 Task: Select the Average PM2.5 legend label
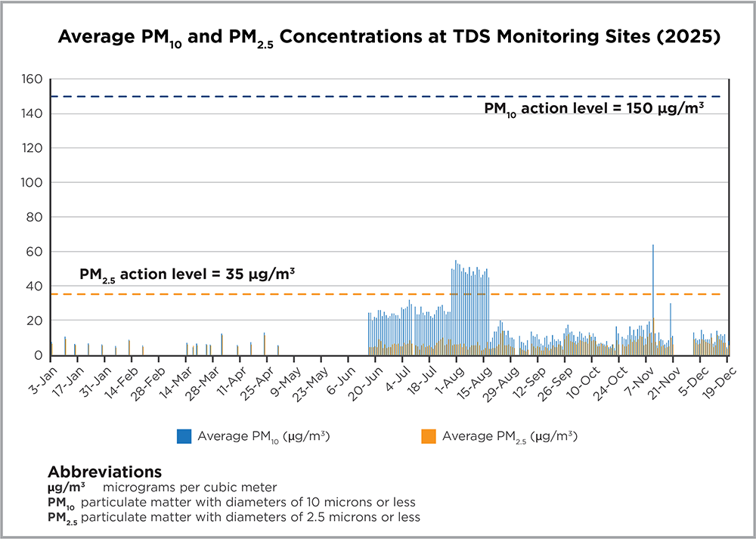pyautogui.click(x=510, y=436)
